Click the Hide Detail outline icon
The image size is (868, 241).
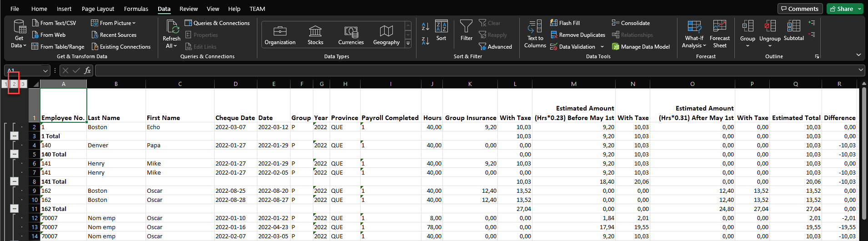click(812, 35)
